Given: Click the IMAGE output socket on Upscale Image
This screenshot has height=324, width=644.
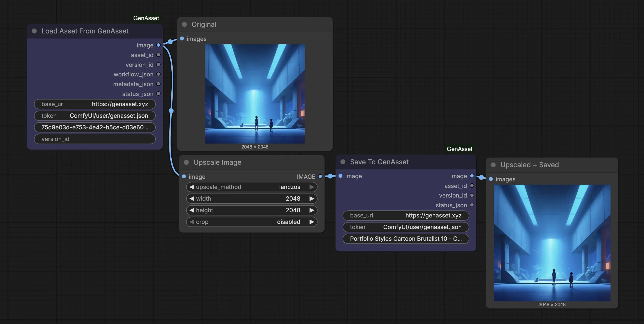Looking at the screenshot, I should 320,177.
